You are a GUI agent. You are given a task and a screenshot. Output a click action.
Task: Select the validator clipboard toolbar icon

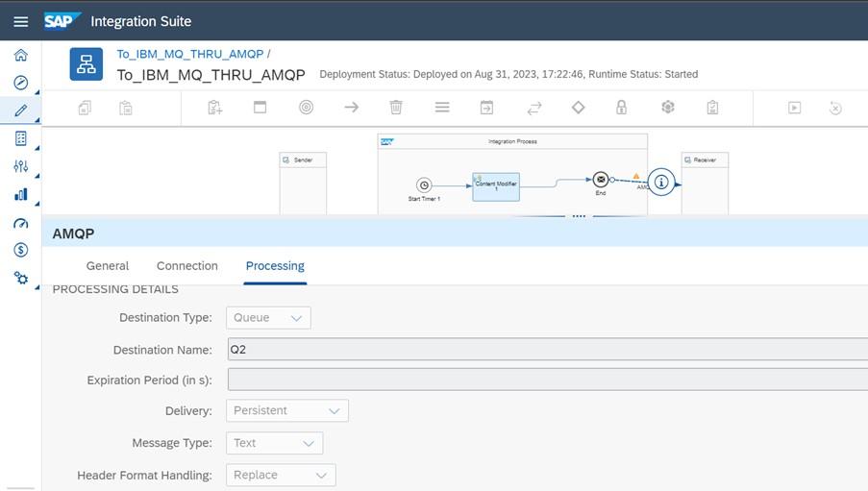click(712, 108)
